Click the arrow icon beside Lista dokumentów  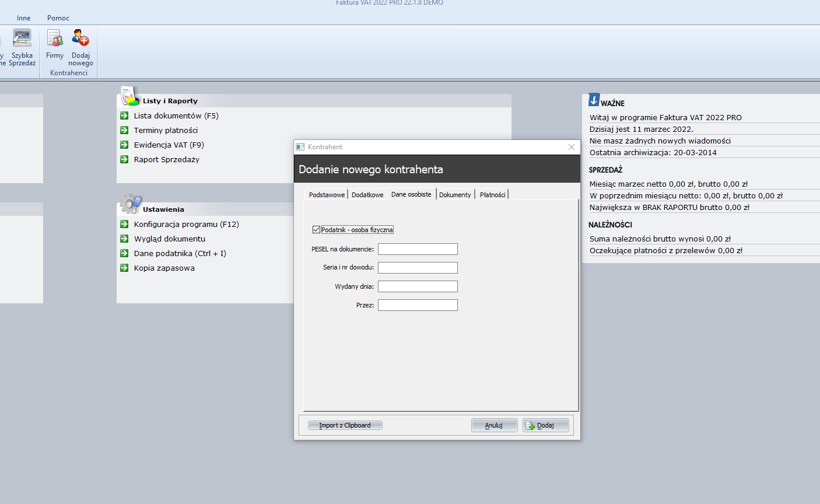124,116
